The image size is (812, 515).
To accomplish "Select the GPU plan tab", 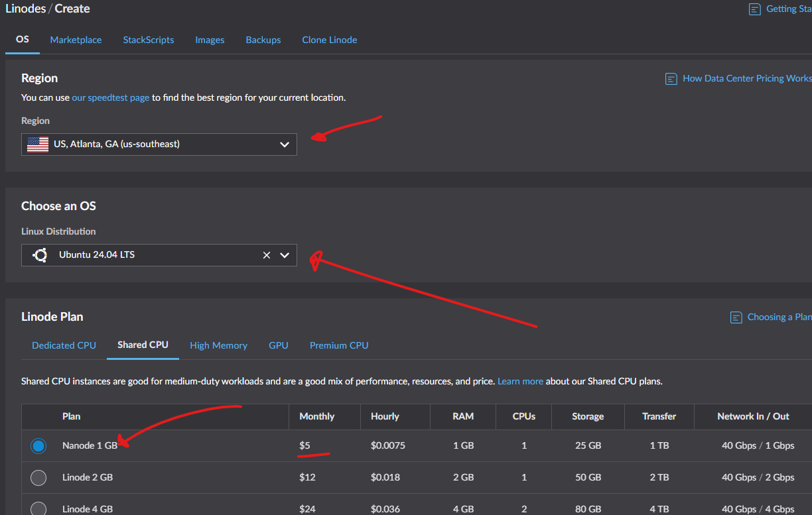I will pyautogui.click(x=279, y=345).
